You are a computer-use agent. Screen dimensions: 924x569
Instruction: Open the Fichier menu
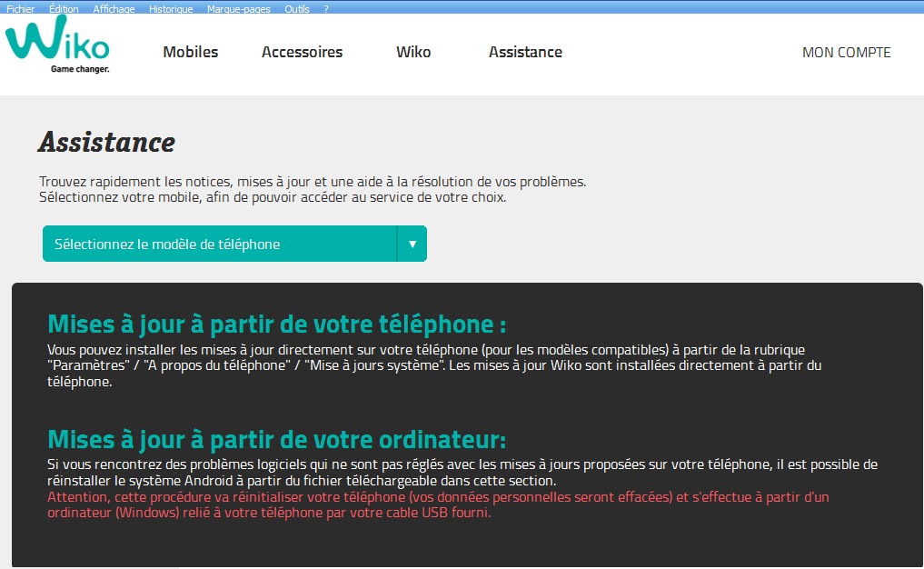click(20, 9)
